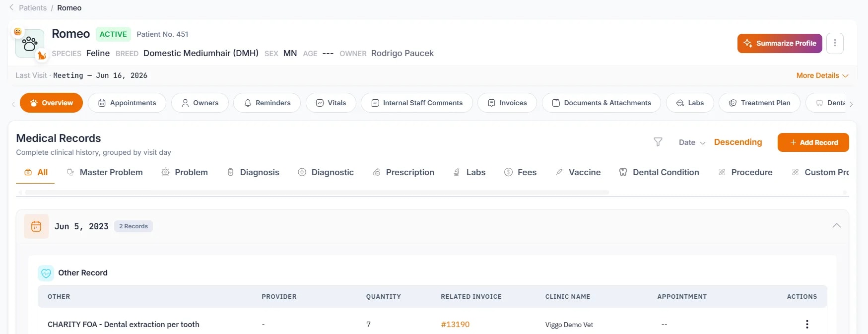Click the ACTIVE status badge
The width and height of the screenshot is (868, 334).
[113, 34]
